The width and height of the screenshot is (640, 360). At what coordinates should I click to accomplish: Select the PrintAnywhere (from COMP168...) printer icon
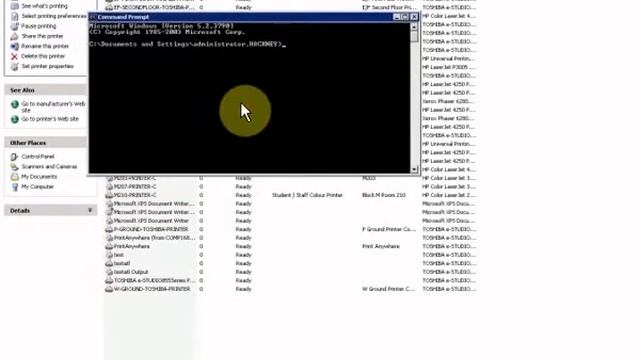[109, 238]
